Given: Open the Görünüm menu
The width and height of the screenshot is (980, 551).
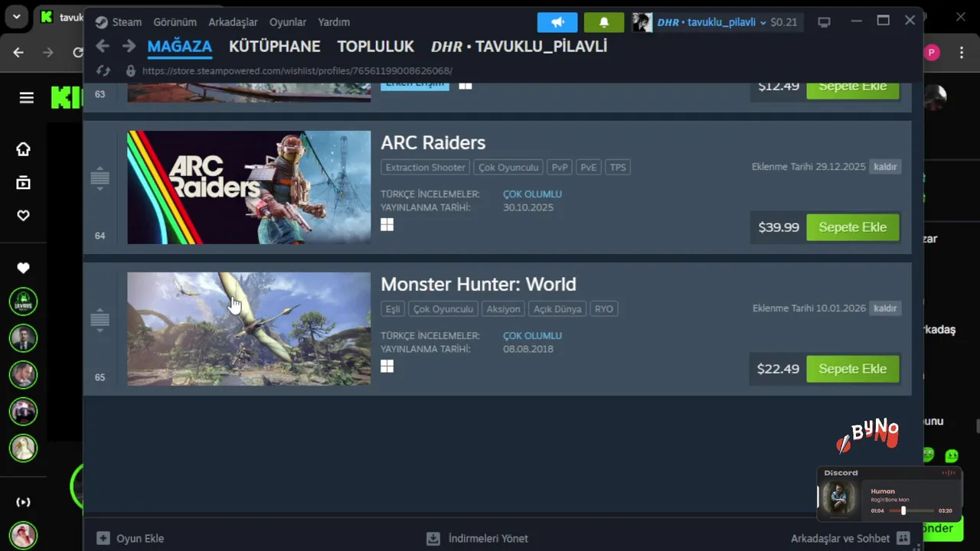Looking at the screenshot, I should (x=175, y=22).
